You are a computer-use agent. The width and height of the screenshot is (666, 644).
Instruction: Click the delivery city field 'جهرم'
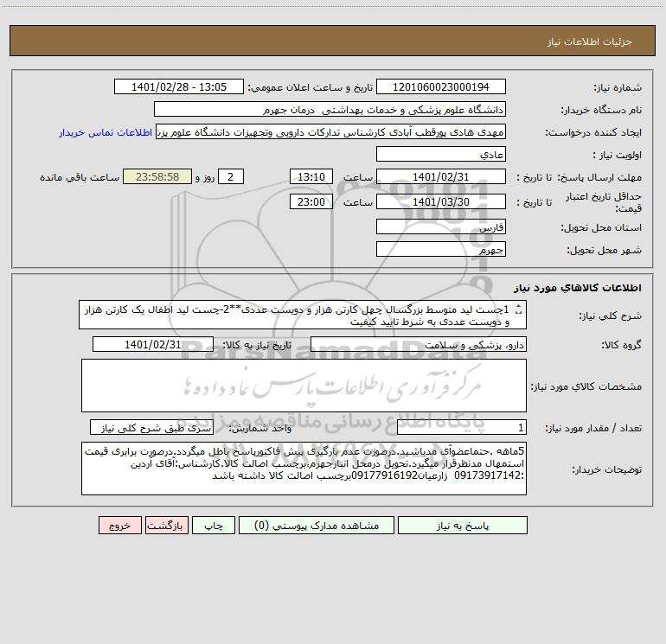pos(441,249)
